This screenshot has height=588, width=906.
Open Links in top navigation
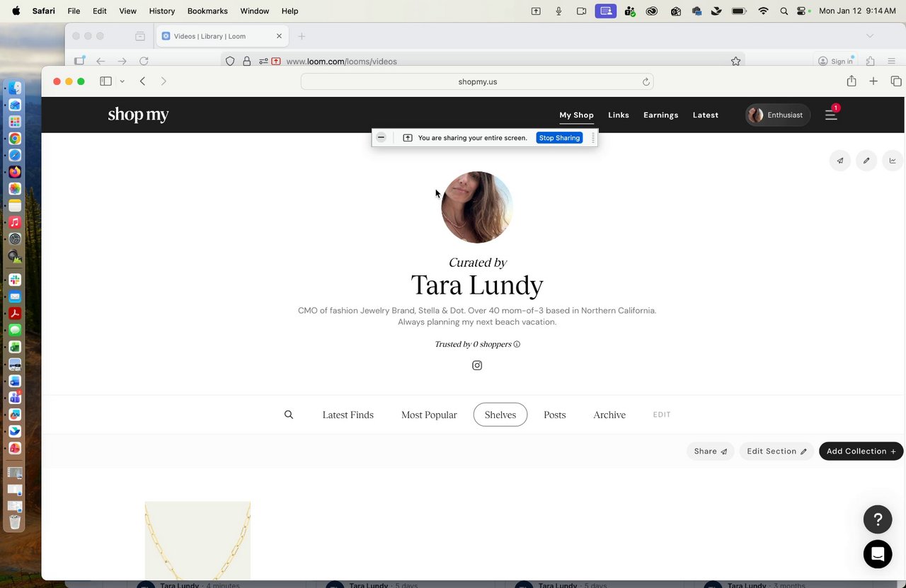click(619, 115)
